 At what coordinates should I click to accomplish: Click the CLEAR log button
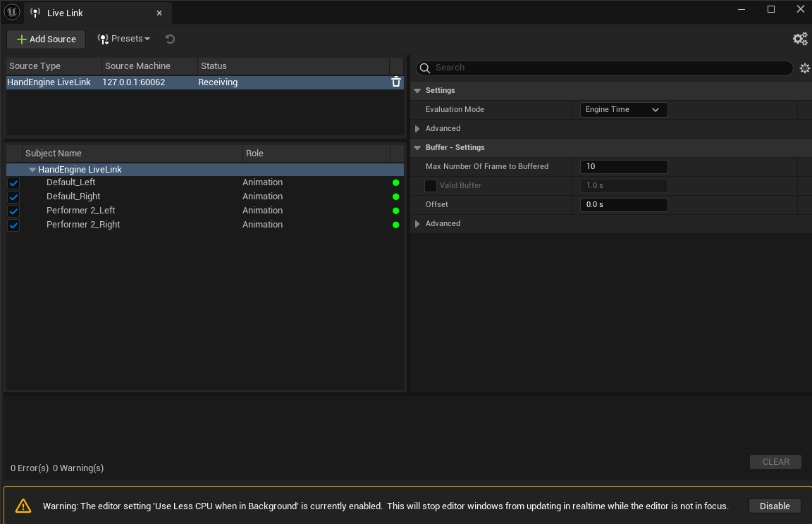(775, 462)
